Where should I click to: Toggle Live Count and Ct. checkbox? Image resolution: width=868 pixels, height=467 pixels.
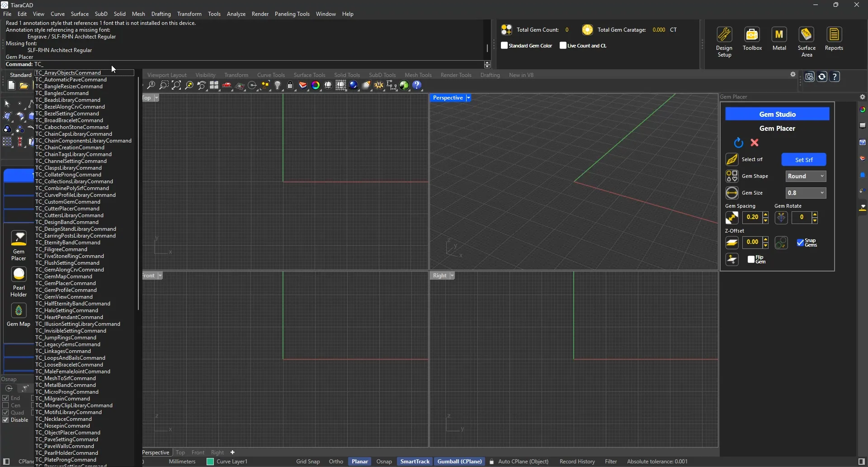click(563, 46)
